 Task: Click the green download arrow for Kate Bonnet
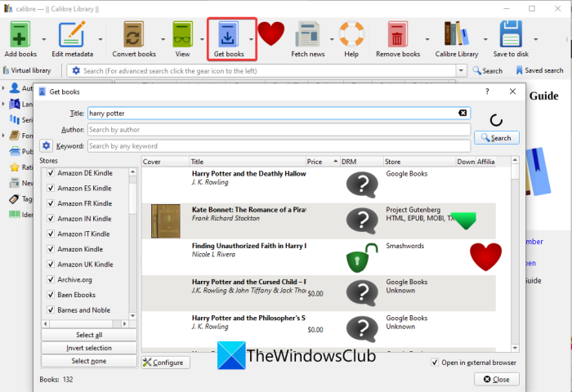point(463,220)
